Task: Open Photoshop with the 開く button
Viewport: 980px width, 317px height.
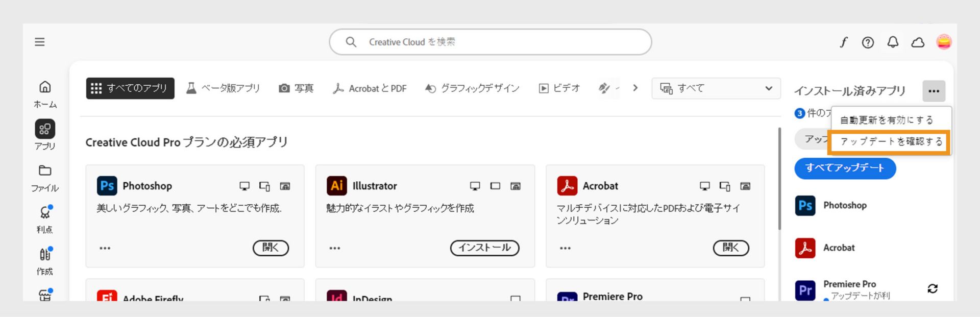Action: click(271, 248)
